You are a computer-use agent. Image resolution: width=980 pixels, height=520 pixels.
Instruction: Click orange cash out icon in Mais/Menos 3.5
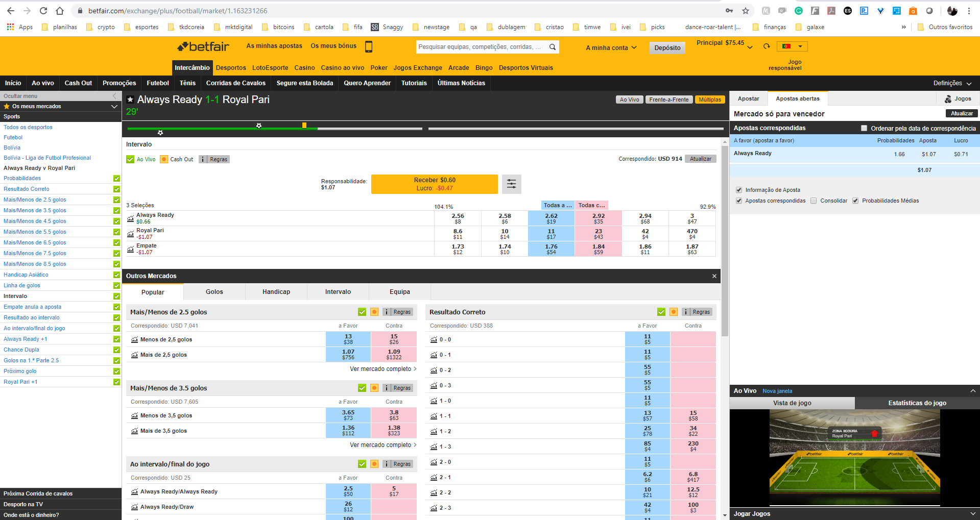tap(374, 388)
